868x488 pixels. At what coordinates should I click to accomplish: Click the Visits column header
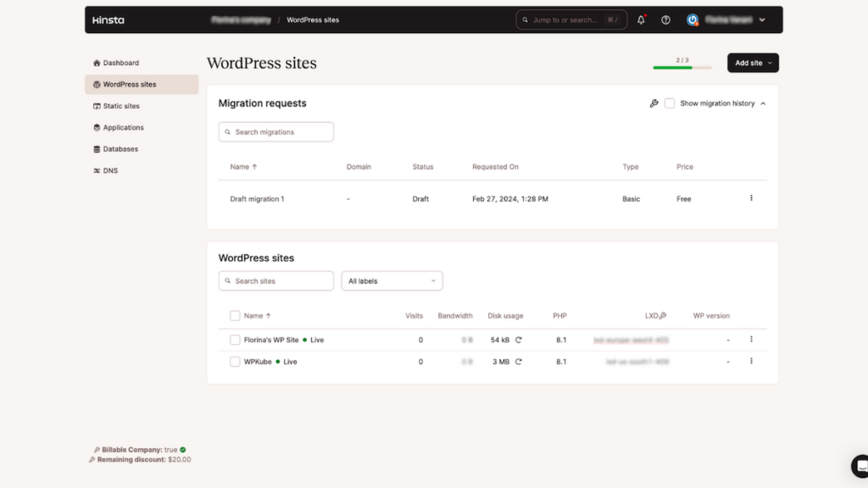coord(414,316)
